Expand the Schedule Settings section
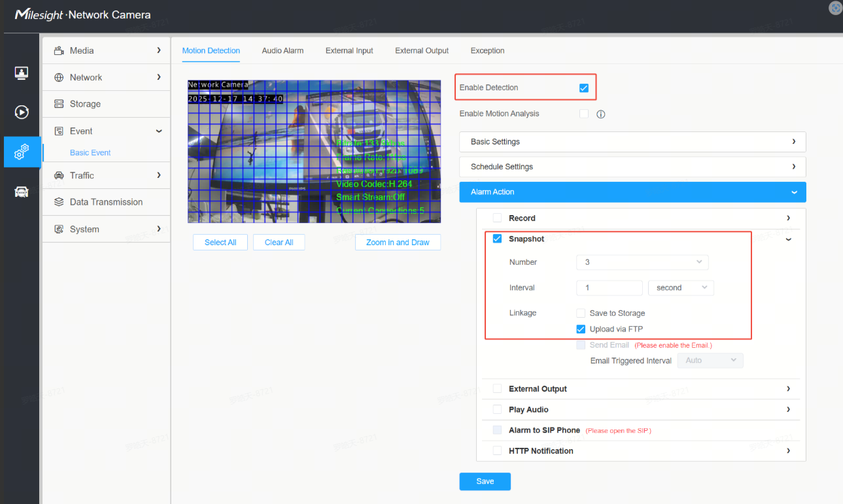 632,167
